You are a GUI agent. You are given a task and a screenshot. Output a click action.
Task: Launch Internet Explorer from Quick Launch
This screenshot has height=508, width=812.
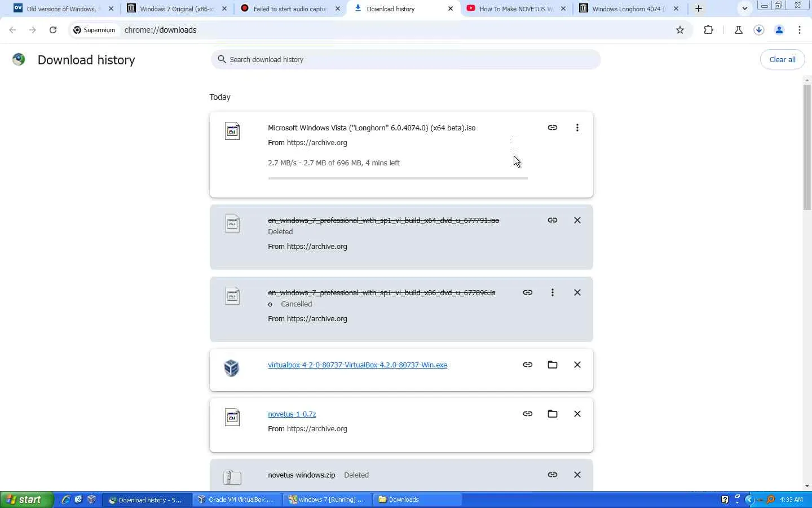[x=66, y=500]
